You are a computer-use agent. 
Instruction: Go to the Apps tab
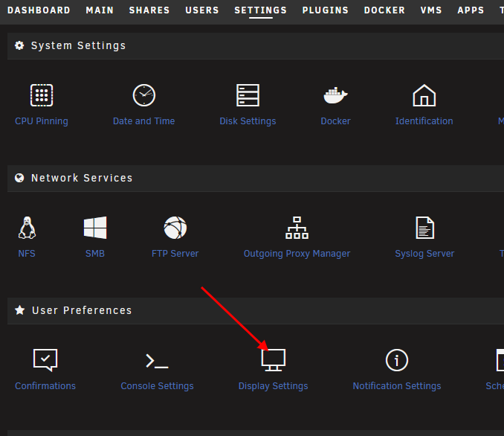[x=471, y=10]
